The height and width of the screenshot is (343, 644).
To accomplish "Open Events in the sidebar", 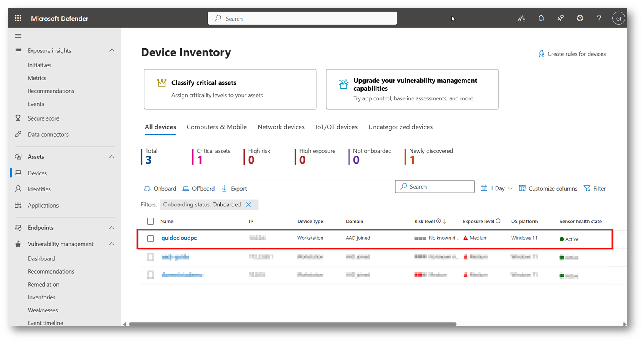I will 36,104.
